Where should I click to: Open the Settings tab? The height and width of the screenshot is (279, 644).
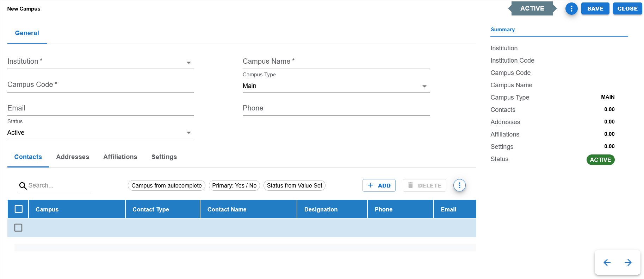164,157
